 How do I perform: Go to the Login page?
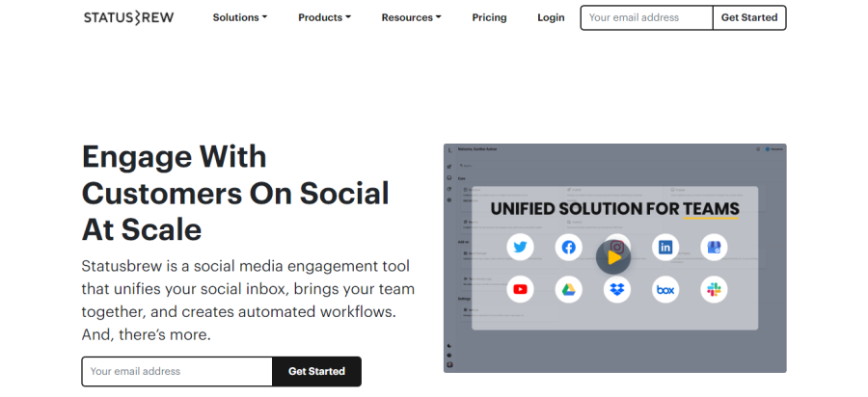point(551,17)
